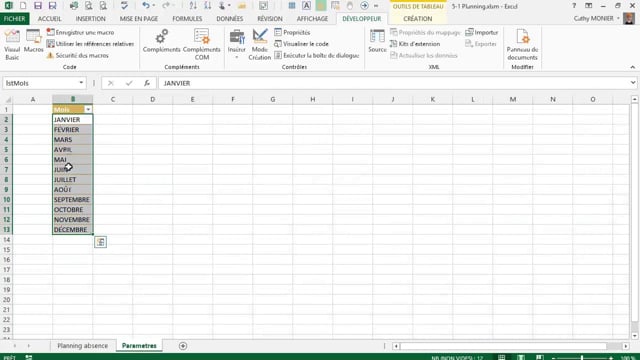
Task: Switch to the MISE EN PAGE tab
Action: pos(139,19)
